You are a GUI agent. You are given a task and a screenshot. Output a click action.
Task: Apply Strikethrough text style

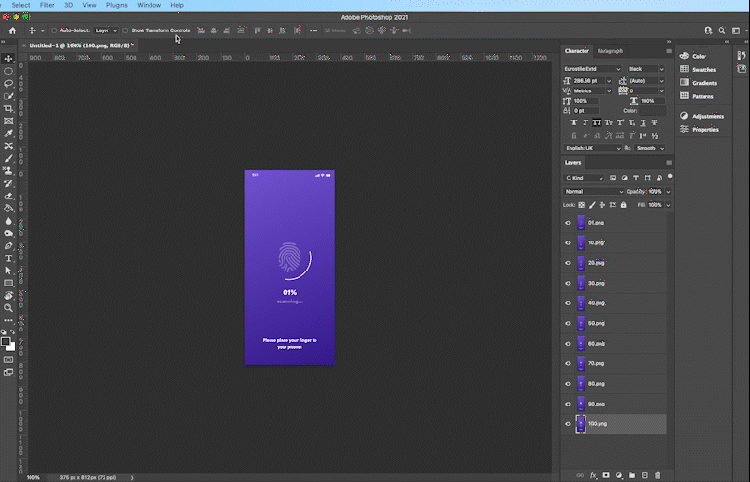[x=654, y=123]
